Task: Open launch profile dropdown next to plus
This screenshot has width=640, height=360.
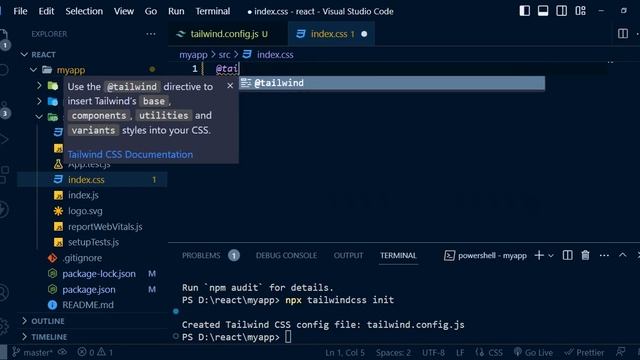Action: click(x=551, y=256)
